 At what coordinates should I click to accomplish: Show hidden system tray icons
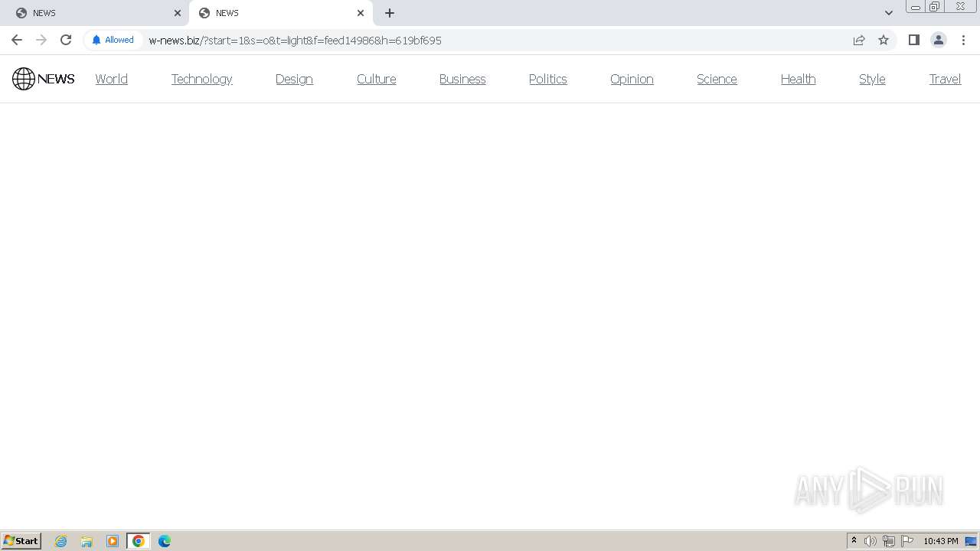[x=854, y=541]
